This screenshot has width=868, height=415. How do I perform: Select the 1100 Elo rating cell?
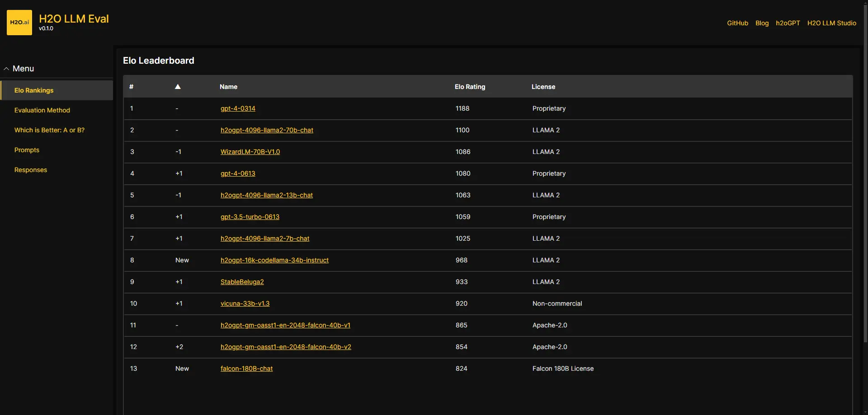click(x=462, y=130)
